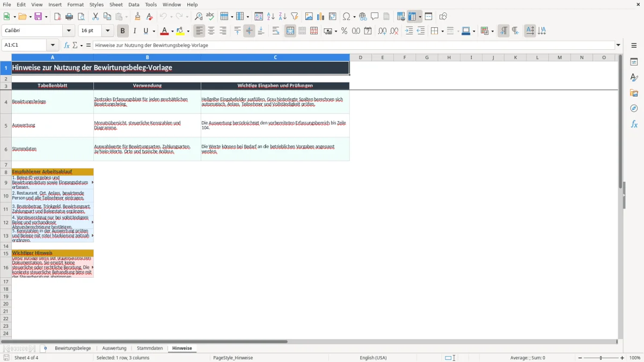Insert an image
This screenshot has width=644, height=362.
point(309,17)
